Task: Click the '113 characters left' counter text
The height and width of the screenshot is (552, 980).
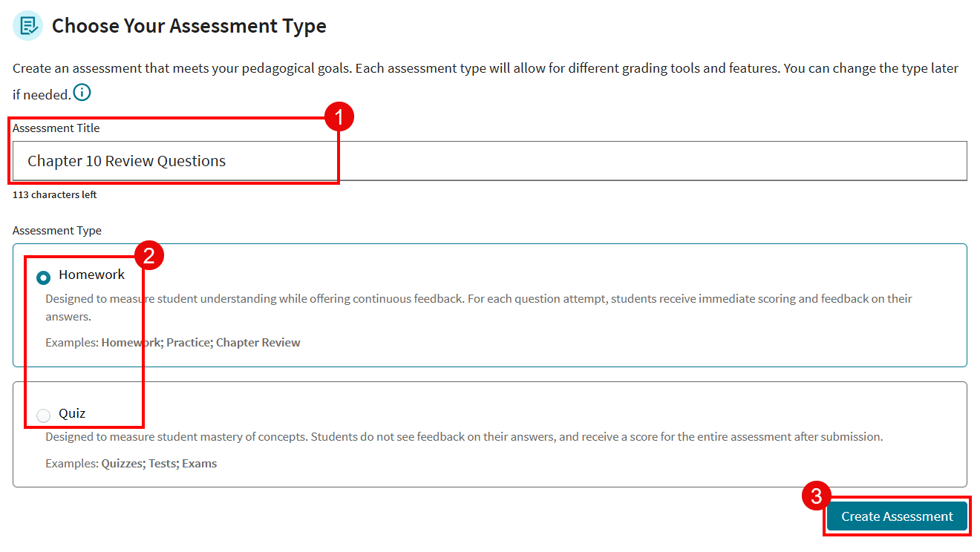Action: [54, 195]
